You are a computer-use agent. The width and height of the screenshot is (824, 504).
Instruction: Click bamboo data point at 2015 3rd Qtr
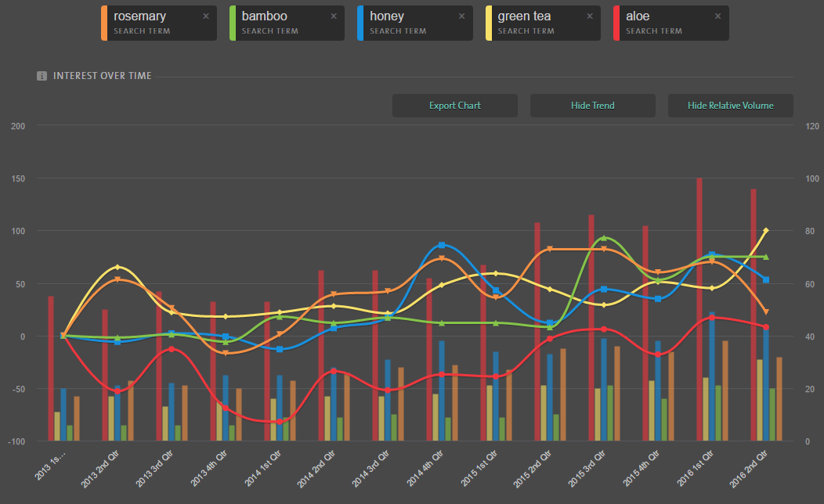point(604,238)
